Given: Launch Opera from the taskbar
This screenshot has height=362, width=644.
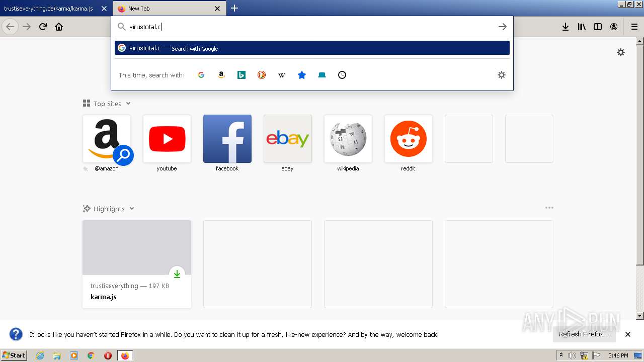Looking at the screenshot, I should pos(108,355).
